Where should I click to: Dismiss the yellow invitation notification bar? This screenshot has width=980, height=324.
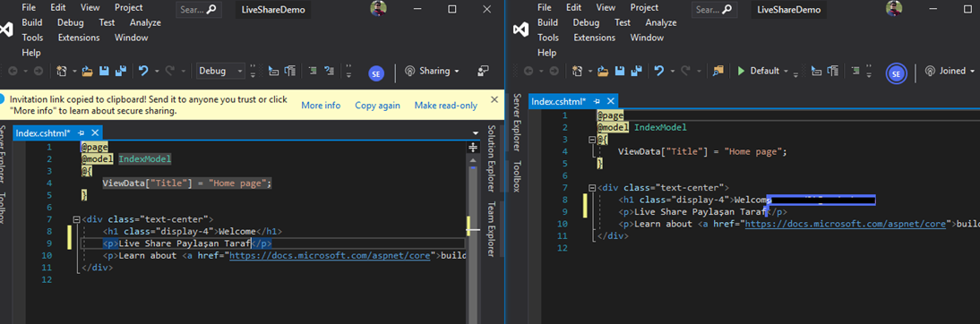coord(494,99)
